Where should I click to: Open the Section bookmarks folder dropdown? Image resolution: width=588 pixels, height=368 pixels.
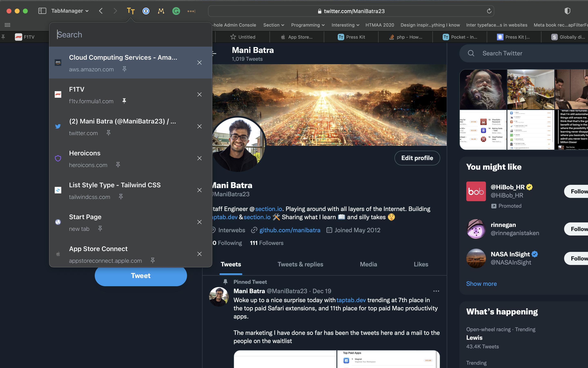[x=274, y=25]
